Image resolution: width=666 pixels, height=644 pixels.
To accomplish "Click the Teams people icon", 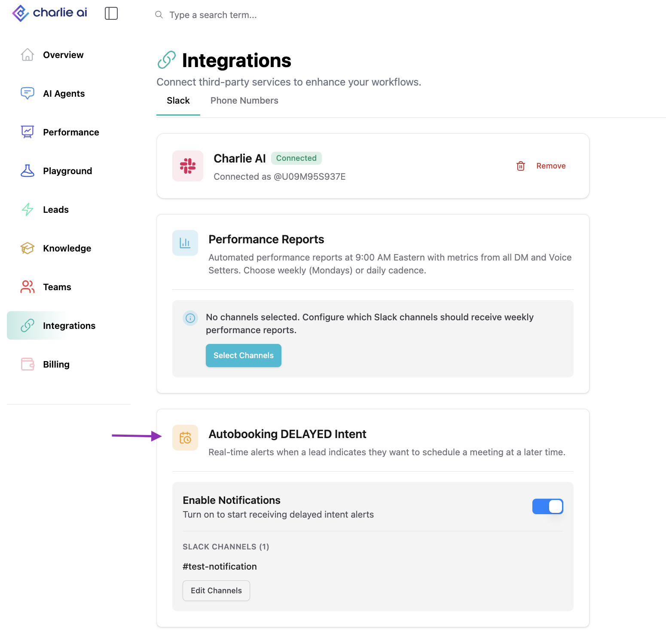I will (27, 287).
